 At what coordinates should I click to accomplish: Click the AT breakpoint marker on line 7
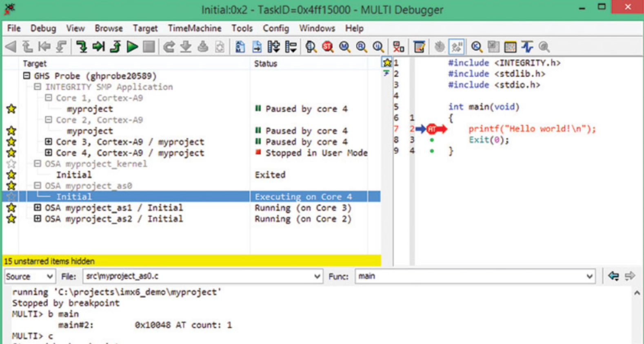pyautogui.click(x=432, y=129)
